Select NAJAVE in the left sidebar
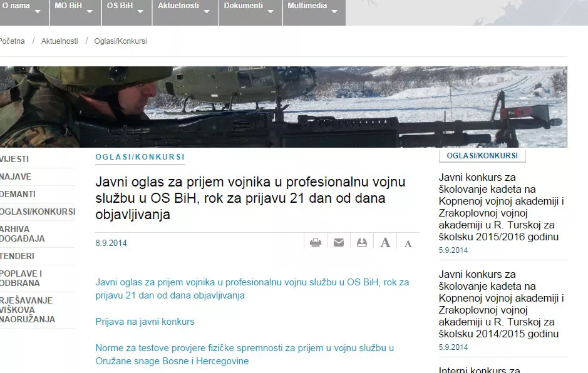This screenshot has height=373, width=588. (16, 176)
